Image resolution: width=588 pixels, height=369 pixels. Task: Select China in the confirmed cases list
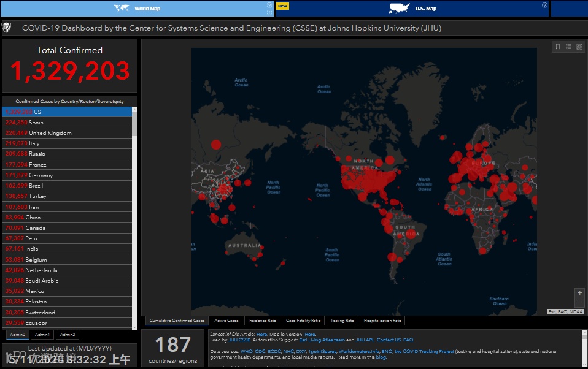click(x=67, y=218)
